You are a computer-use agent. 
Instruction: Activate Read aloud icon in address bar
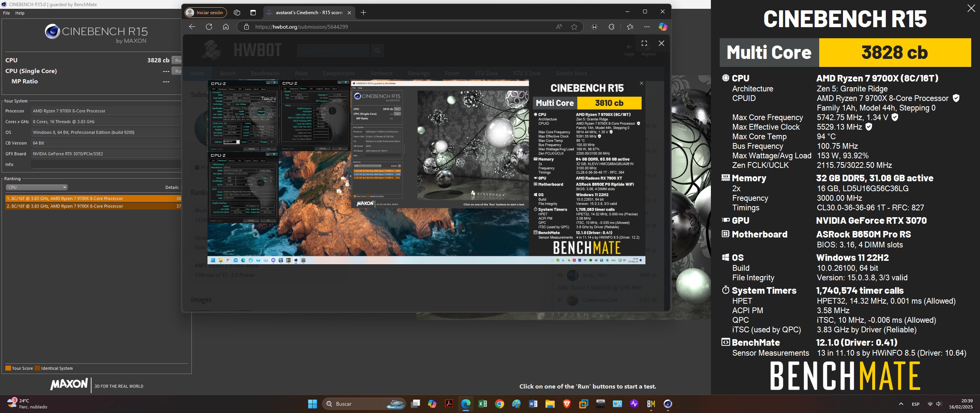coord(559,27)
